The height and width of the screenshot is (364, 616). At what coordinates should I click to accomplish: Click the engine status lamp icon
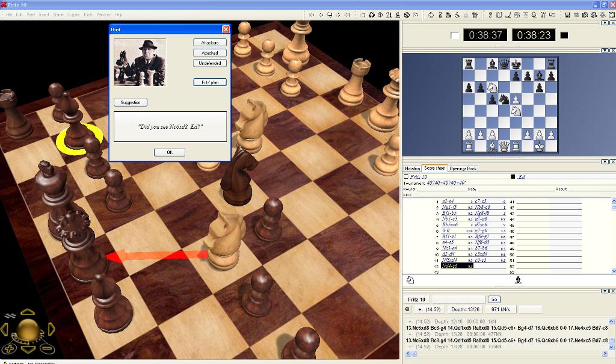[407, 309]
